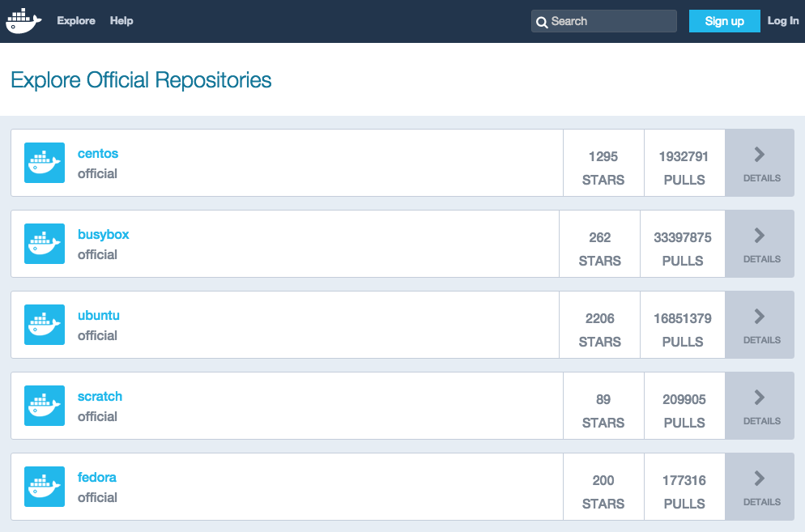Click the fedora repository whale icon
Image resolution: width=805 pixels, height=532 pixels.
tap(45, 487)
